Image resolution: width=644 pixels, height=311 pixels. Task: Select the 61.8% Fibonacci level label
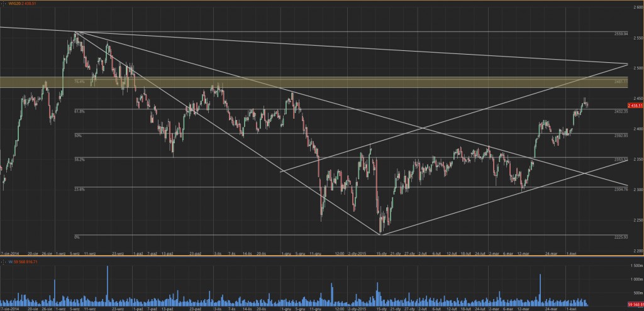tap(79, 111)
